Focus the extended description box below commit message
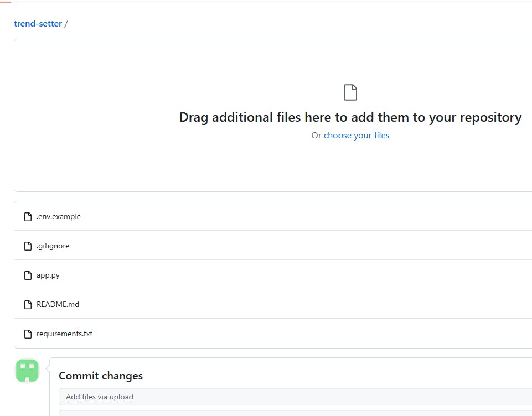The height and width of the screenshot is (416, 532). (293, 413)
